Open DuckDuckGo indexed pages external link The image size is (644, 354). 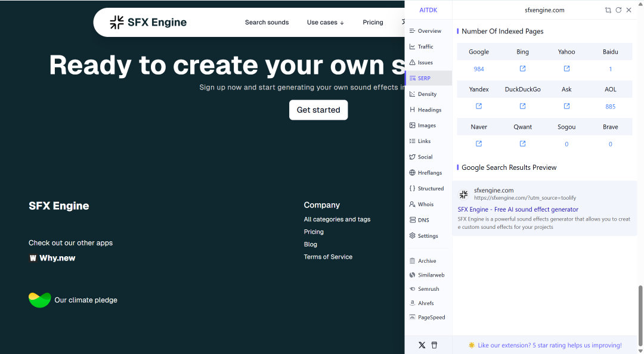point(522,106)
